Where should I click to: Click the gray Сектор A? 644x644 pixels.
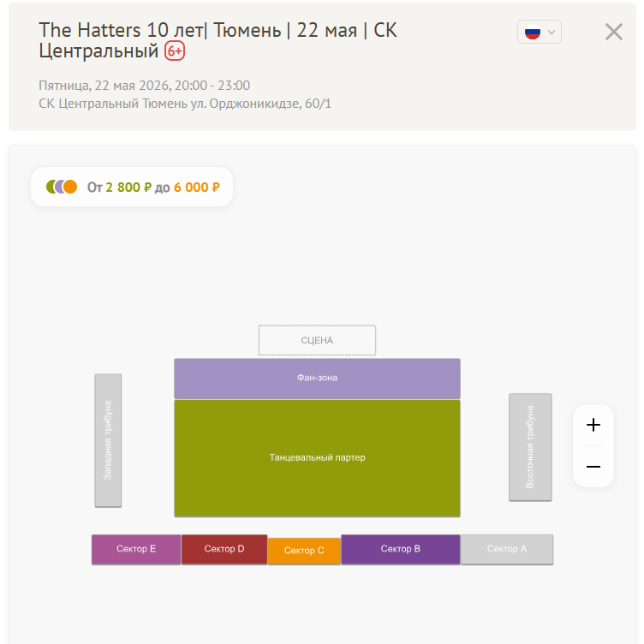[507, 549]
